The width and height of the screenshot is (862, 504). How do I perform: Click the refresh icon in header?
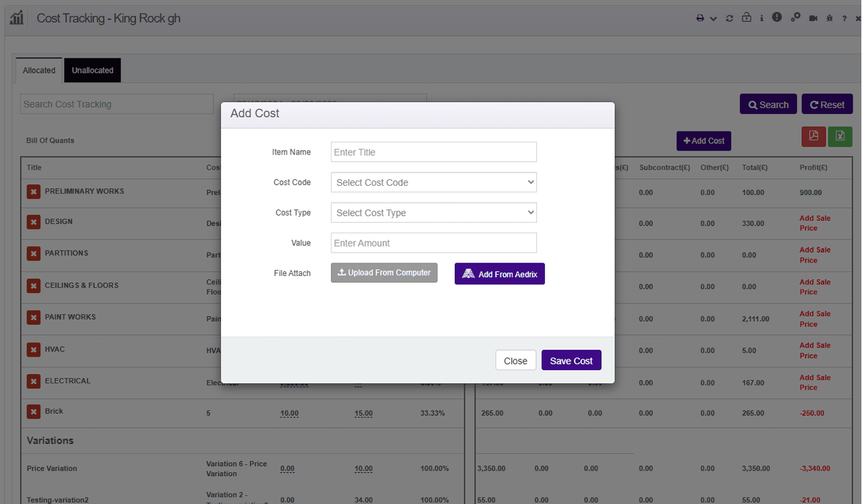tap(729, 19)
